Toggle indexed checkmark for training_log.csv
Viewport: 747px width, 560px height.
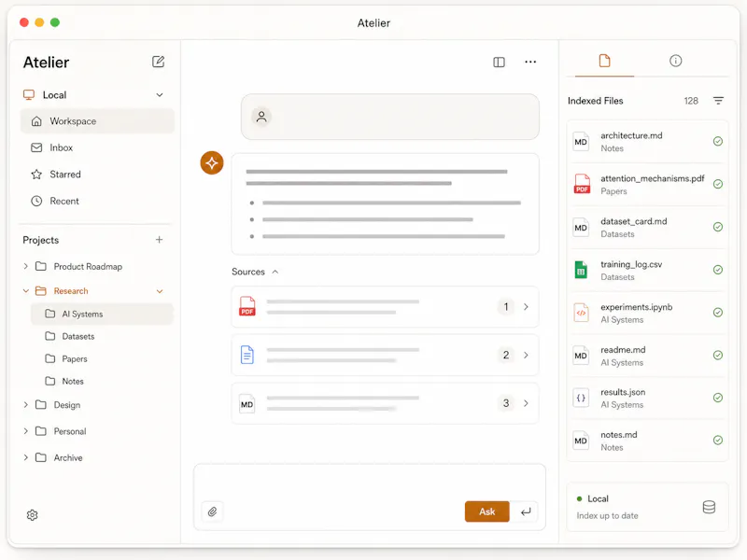718,270
